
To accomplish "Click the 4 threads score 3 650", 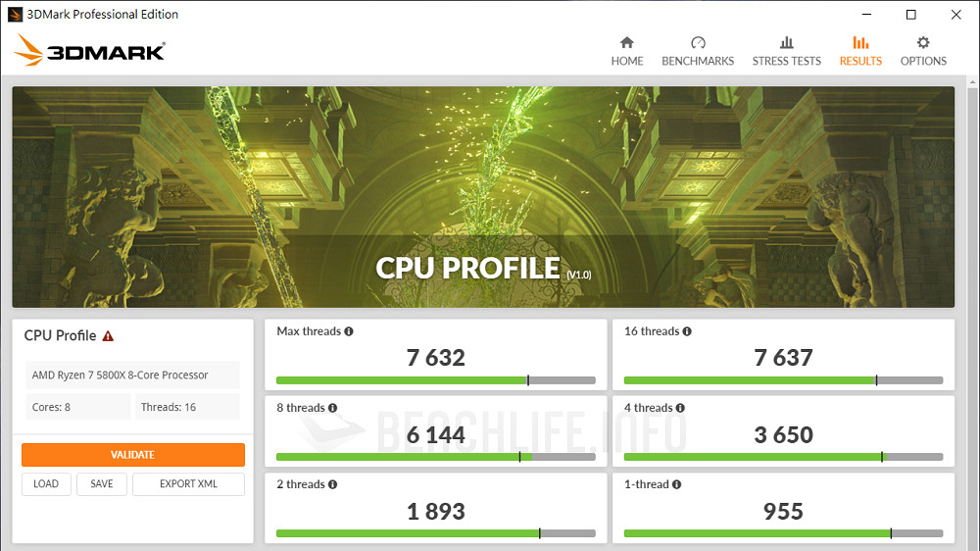I will (783, 434).
